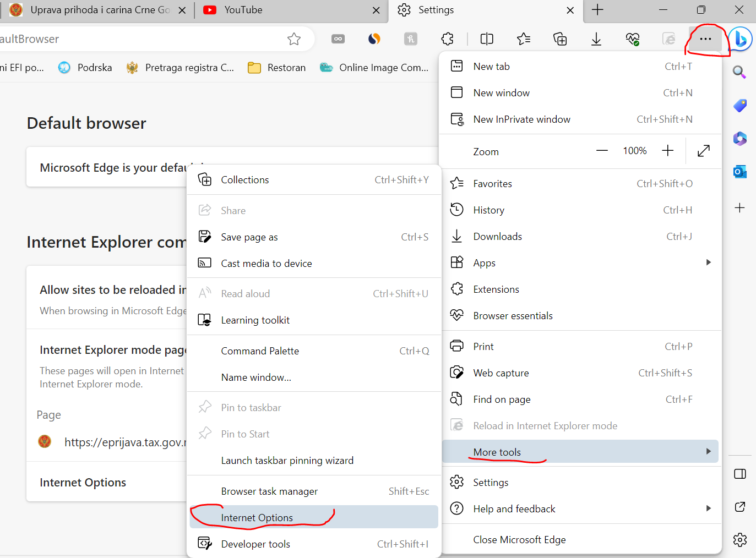756x558 pixels.
Task: Toggle the Split screen icon in toolbar
Action: 487,39
